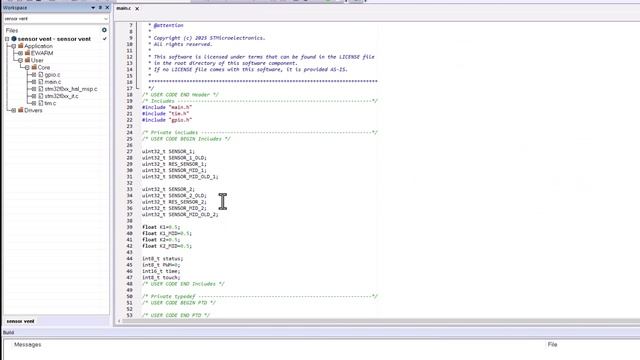This screenshot has height=360, width=640.
Task: Click the int16_t time; line
Action: click(x=161, y=271)
